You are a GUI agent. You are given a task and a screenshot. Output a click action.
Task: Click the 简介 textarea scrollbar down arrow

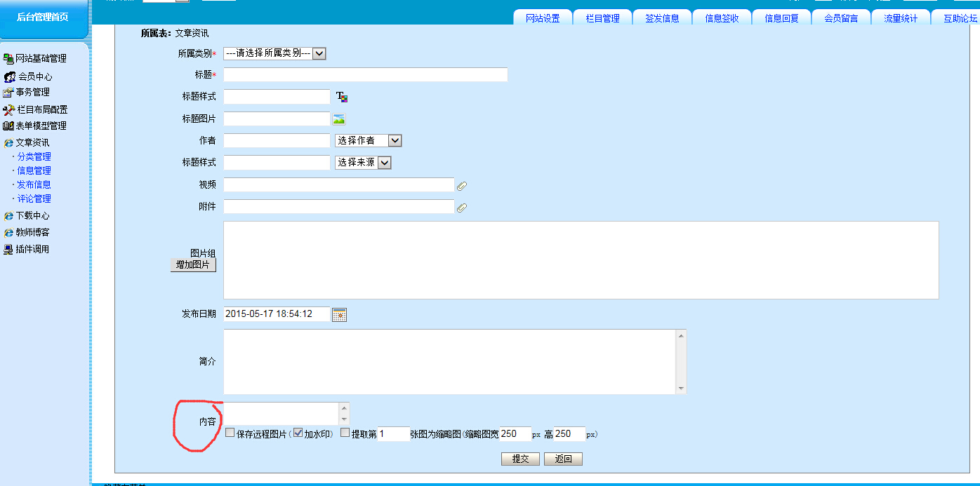(x=681, y=389)
